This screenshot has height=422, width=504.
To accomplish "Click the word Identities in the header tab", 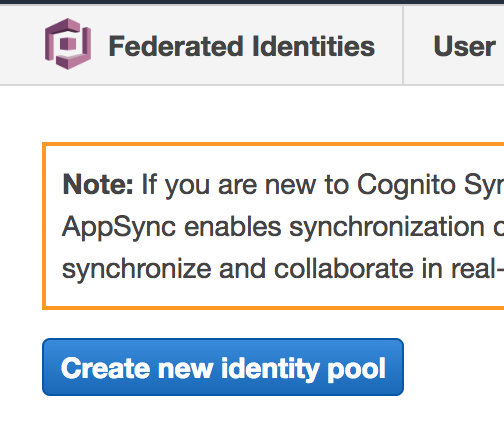I will [313, 46].
